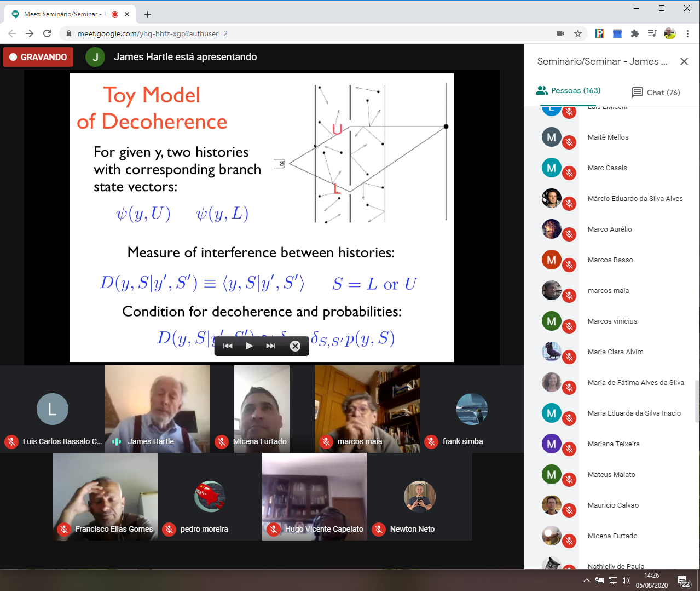Viewport: 700px width, 592px height.
Task: Click the address bar URL
Action: point(153,33)
